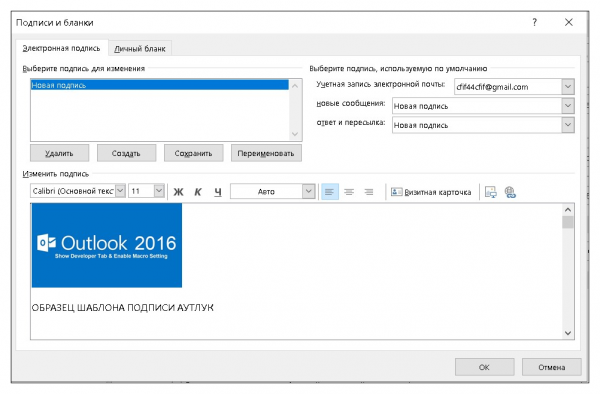Click the Сохранить button
The height and width of the screenshot is (394, 600).
click(x=193, y=153)
